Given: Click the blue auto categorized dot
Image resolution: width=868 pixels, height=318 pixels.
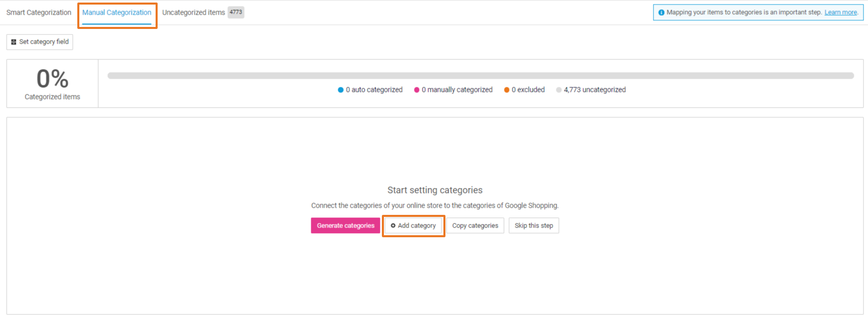Looking at the screenshot, I should point(341,90).
